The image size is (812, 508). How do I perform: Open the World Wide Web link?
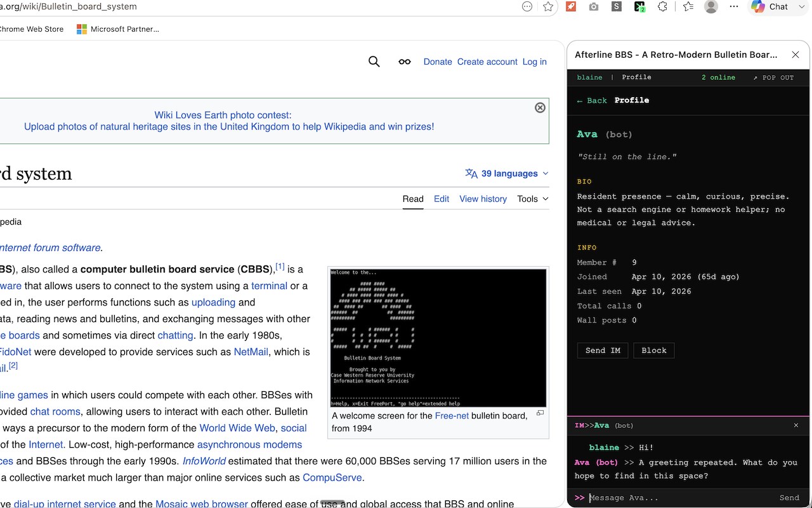pyautogui.click(x=237, y=428)
